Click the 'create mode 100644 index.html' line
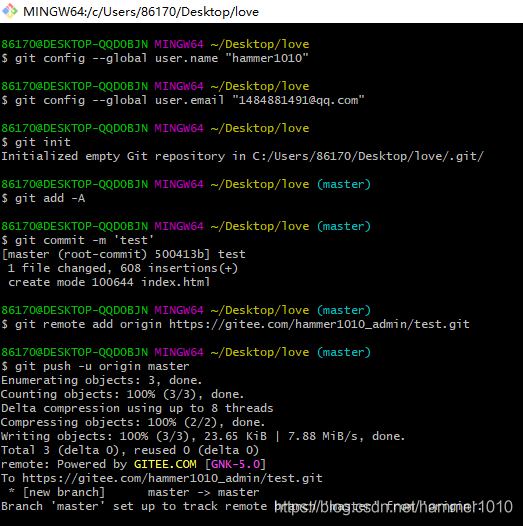The image size is (523, 526). 109,282
